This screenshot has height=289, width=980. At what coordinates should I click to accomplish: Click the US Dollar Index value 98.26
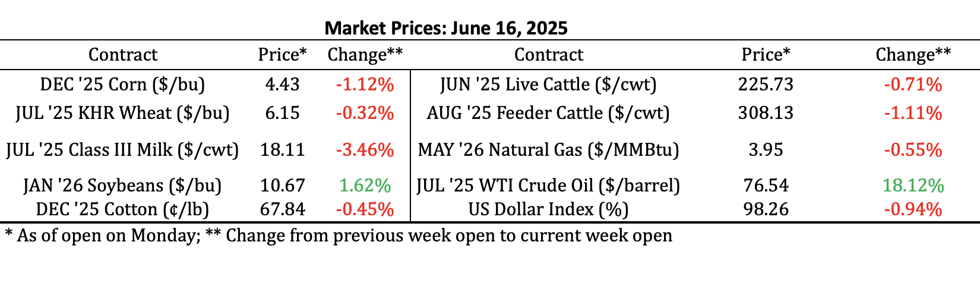(x=766, y=209)
